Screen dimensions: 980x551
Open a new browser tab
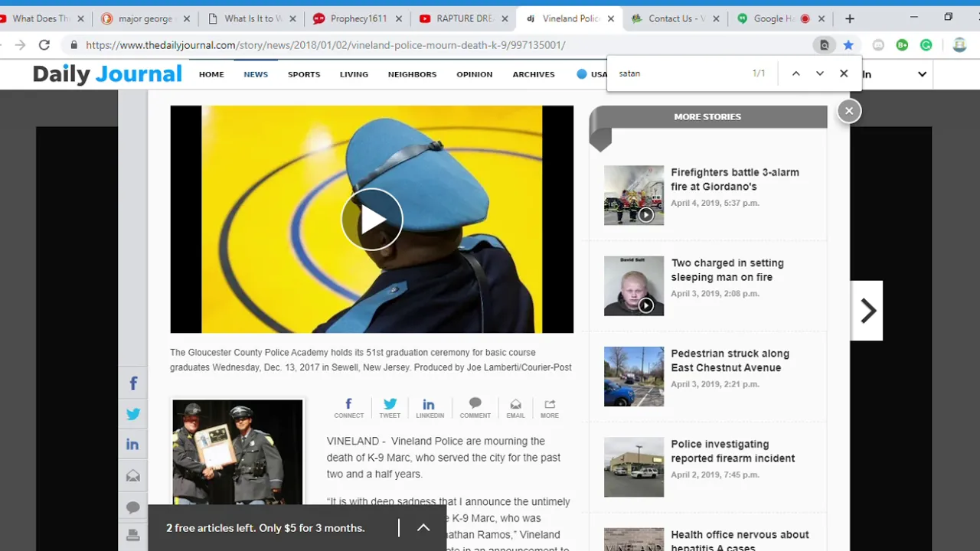click(849, 18)
